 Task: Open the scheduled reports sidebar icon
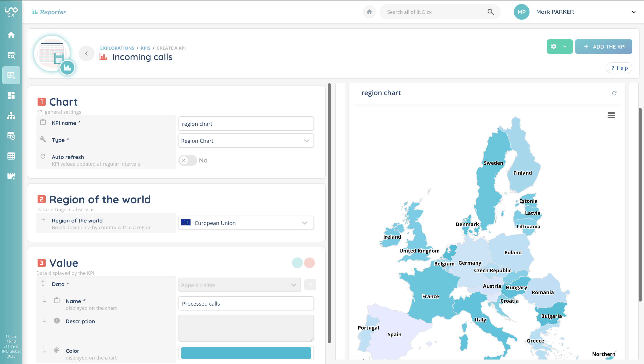(11, 136)
